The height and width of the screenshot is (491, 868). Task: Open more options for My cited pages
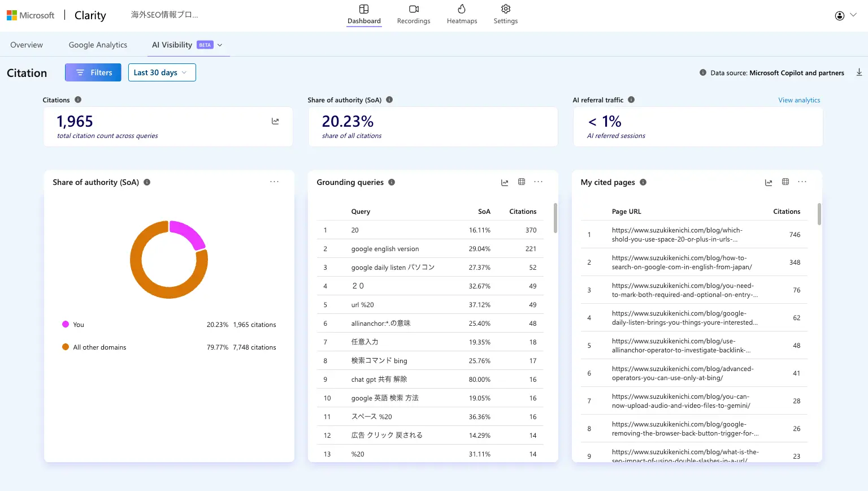[x=802, y=182]
